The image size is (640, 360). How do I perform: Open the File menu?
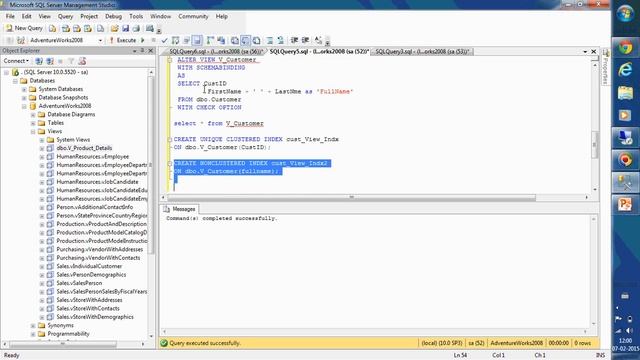pyautogui.click(x=10, y=16)
